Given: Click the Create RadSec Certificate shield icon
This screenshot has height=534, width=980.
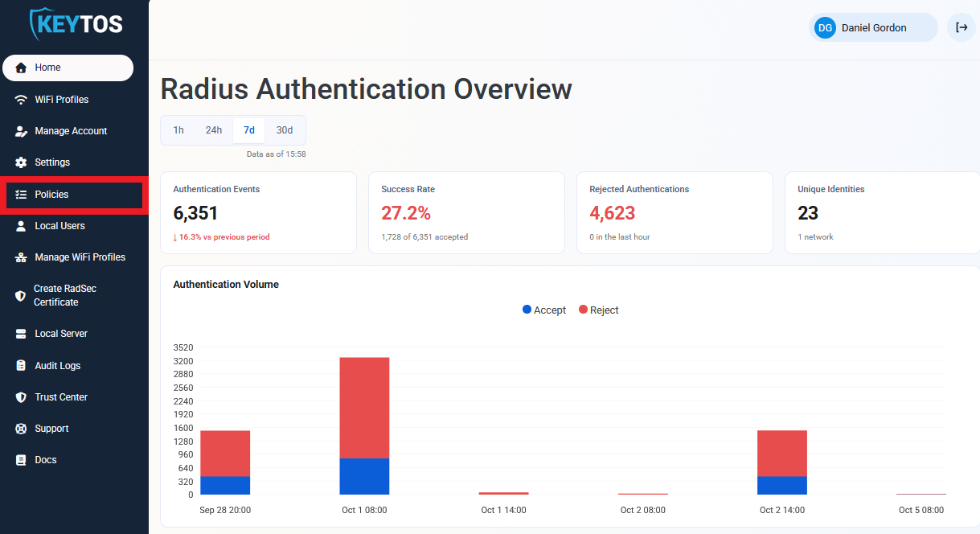Looking at the screenshot, I should pos(21,296).
